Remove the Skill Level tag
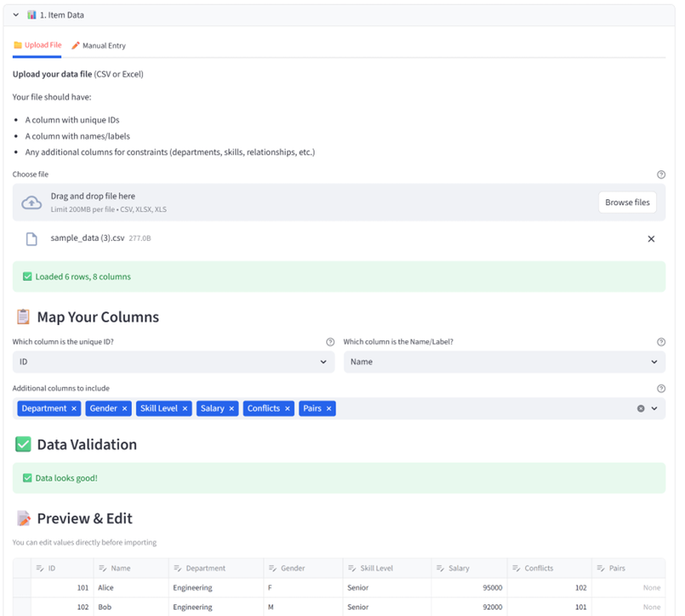This screenshot has height=616, width=685. click(x=185, y=409)
